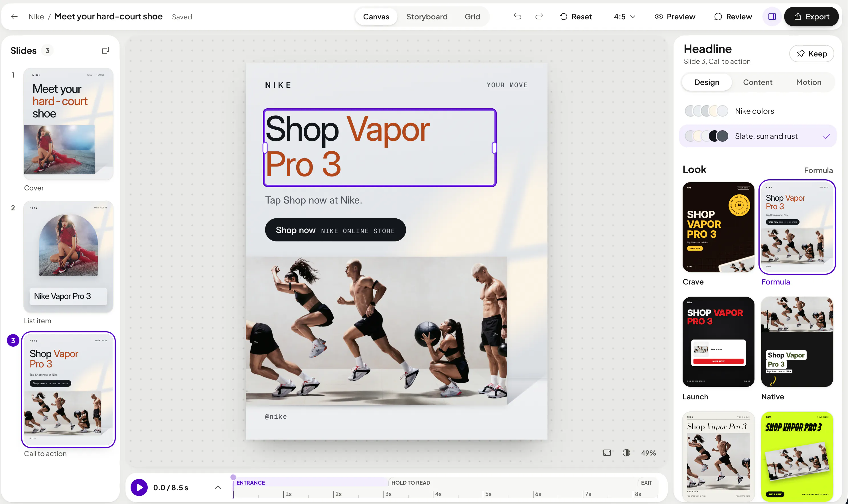Select slide 3 Call to action thumbnail

(x=68, y=390)
